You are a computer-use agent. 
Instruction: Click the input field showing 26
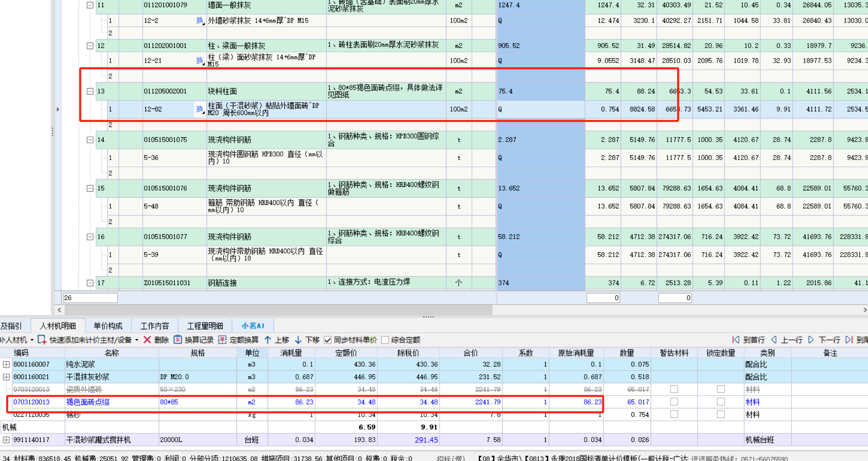(x=91, y=298)
